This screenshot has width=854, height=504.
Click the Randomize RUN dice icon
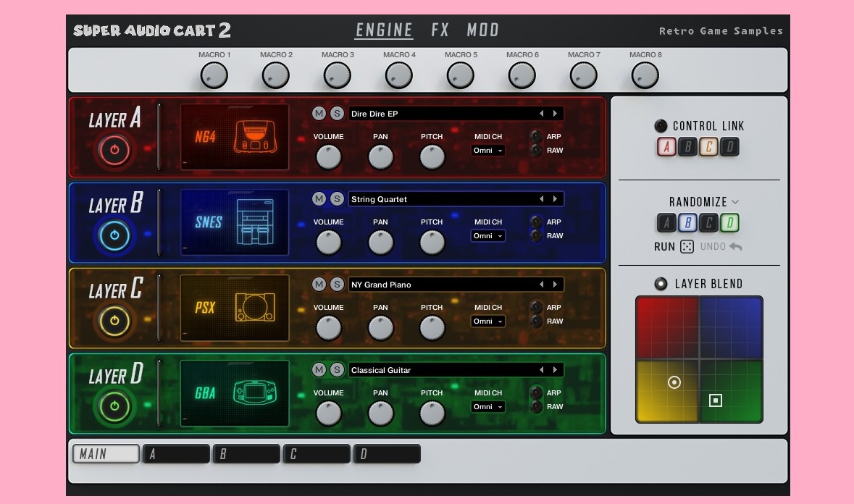click(x=687, y=246)
